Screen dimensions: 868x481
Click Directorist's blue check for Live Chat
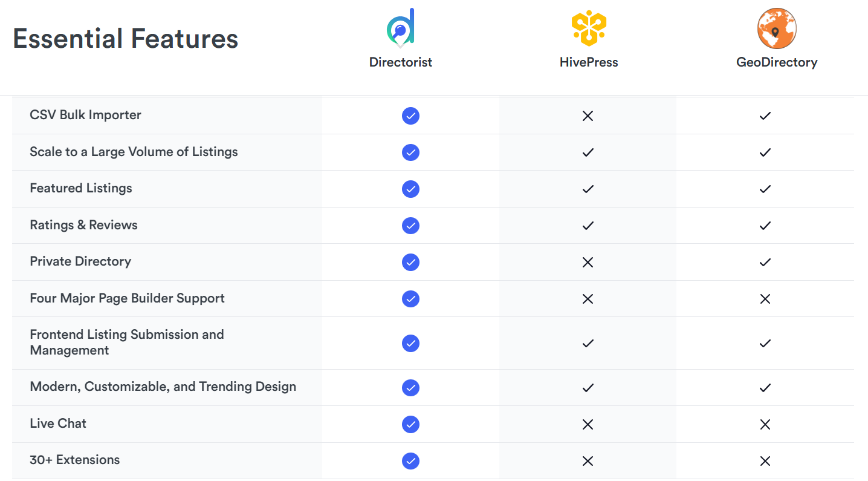point(410,424)
